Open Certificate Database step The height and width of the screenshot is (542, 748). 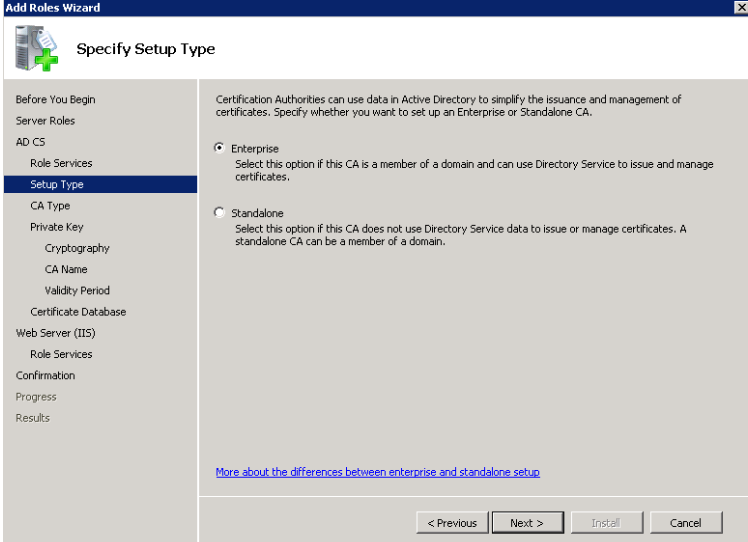[78, 312]
